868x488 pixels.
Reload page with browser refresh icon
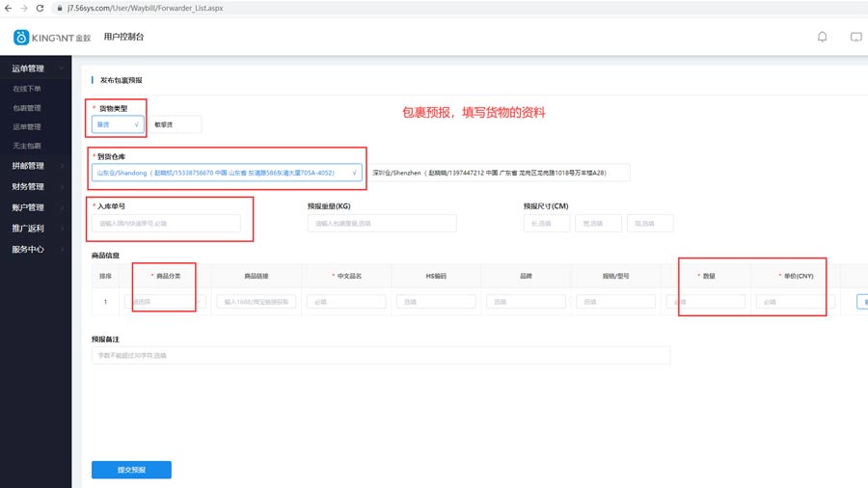tap(40, 7)
